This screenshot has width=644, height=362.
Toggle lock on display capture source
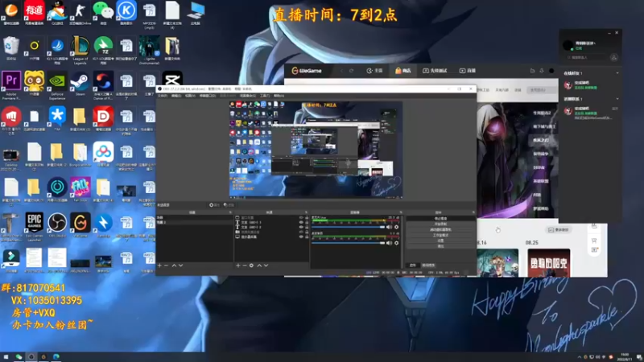[307, 237]
